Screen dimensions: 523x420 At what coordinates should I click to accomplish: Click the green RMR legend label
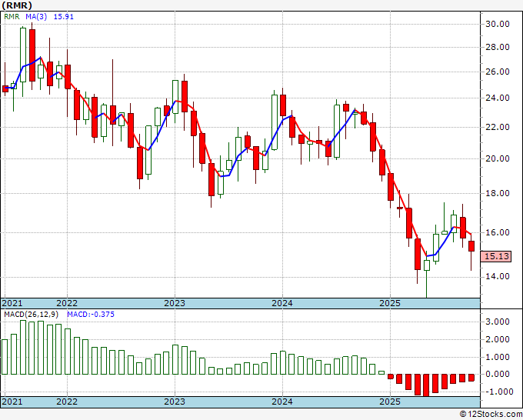tap(12, 17)
